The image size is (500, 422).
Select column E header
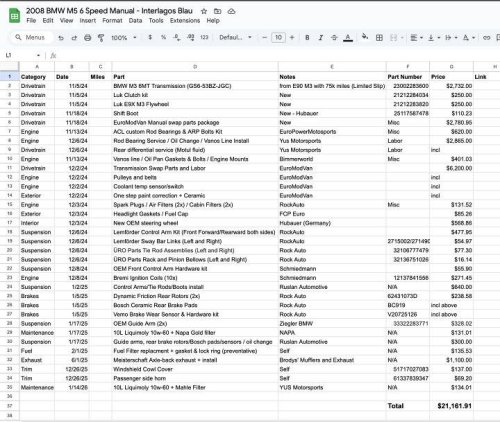point(332,67)
